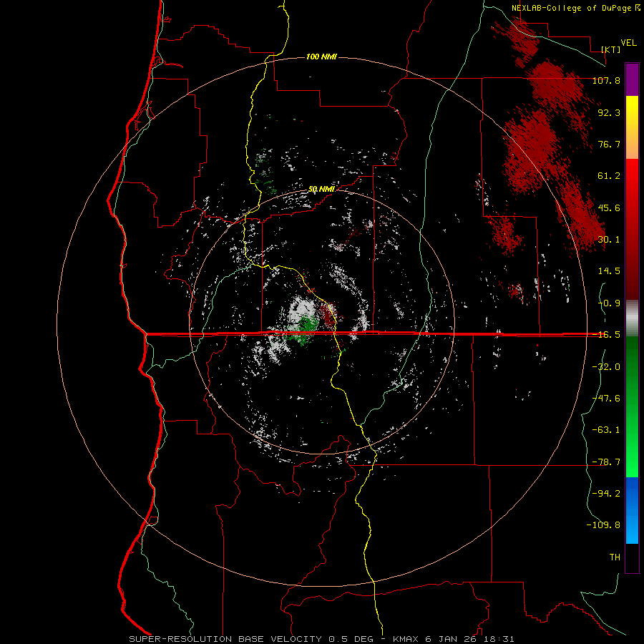Select the 92.3 legend value

pos(609,112)
